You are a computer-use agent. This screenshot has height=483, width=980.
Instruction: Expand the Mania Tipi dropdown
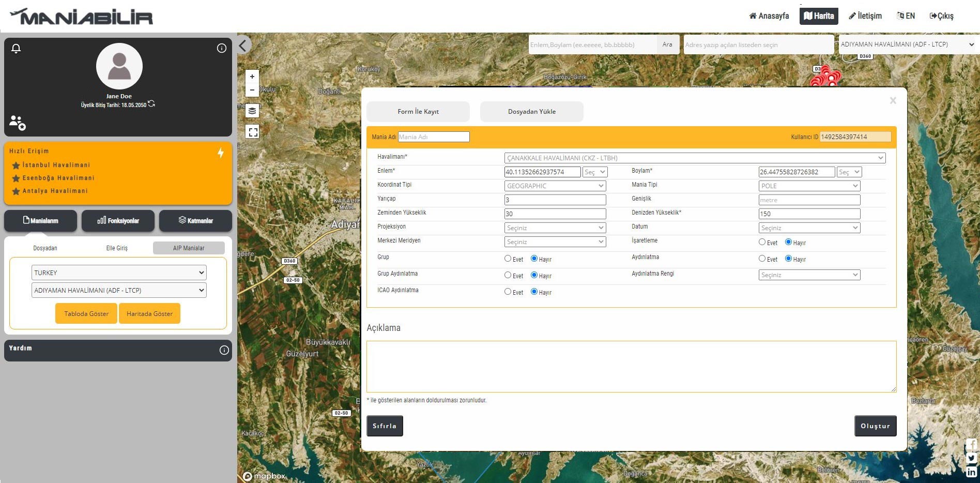click(809, 186)
